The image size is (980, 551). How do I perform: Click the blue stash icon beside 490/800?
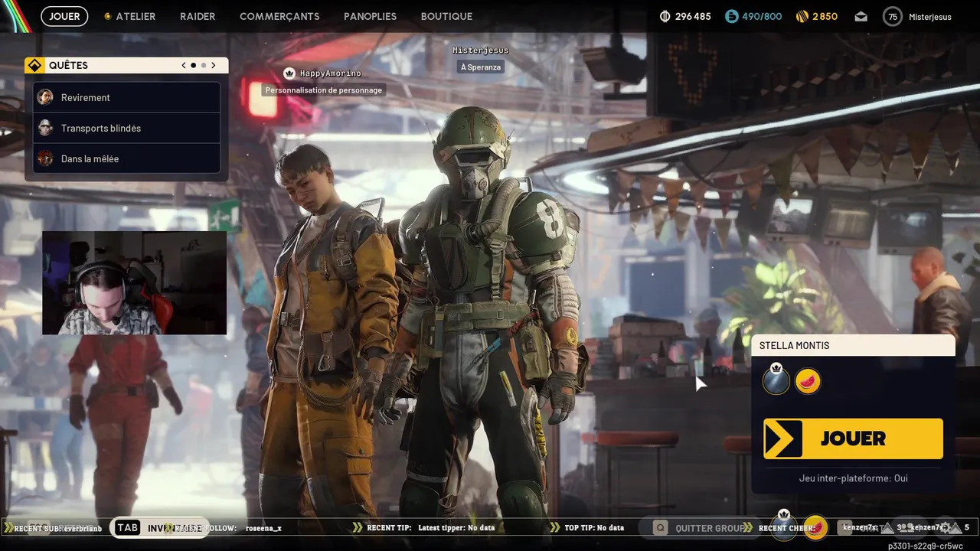[731, 16]
